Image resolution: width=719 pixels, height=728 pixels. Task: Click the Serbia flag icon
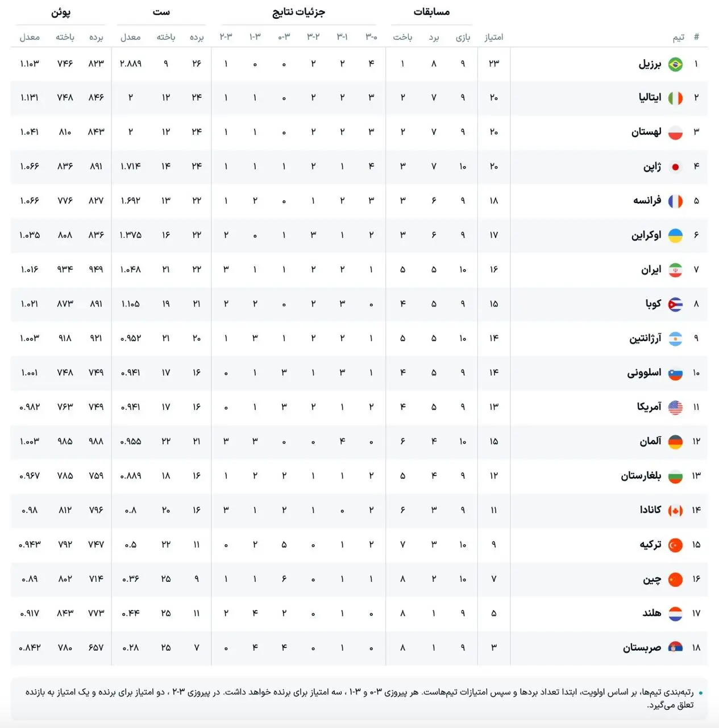coord(675,648)
